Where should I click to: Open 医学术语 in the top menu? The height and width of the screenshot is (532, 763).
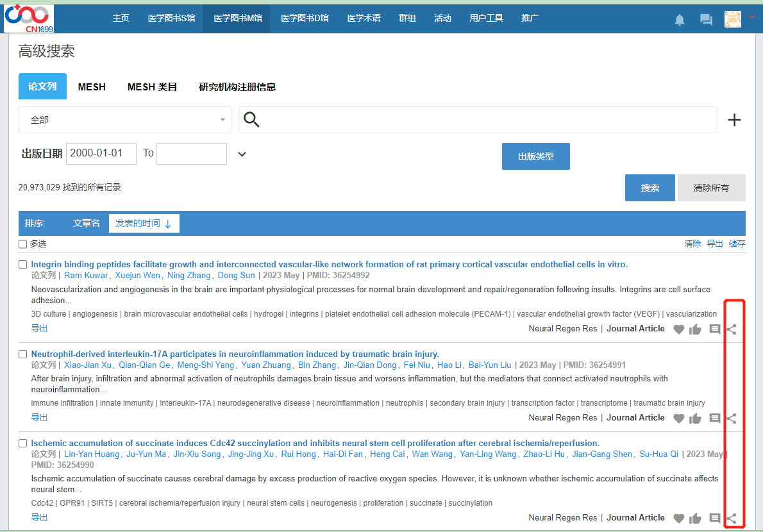click(x=364, y=18)
